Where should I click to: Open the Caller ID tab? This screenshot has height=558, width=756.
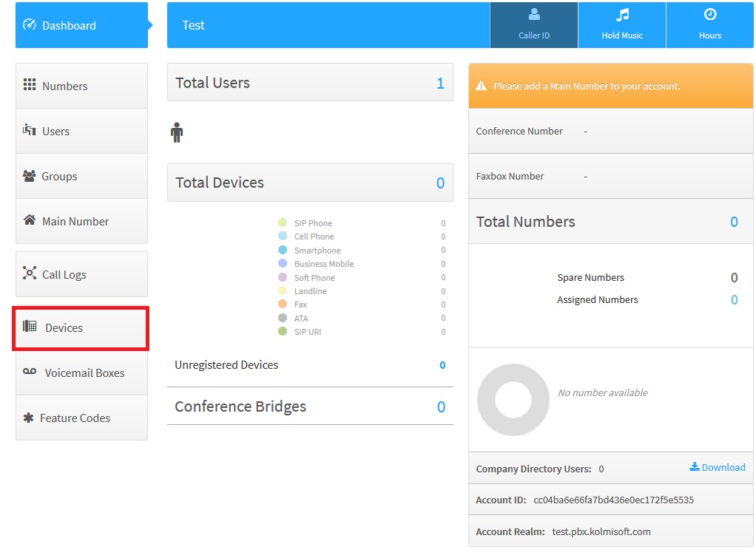[533, 25]
